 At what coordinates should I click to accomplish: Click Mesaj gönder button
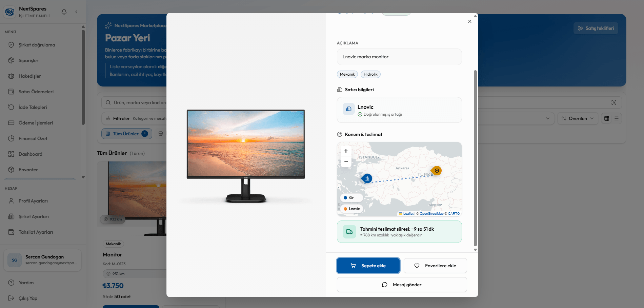click(402, 285)
